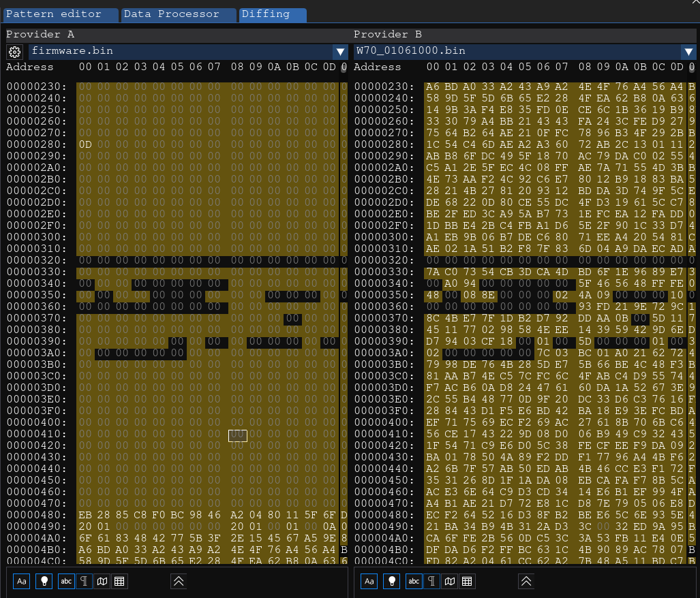The width and height of the screenshot is (700, 598).
Task: Toggle abc ASCII column in Provider A
Action: [x=66, y=581]
